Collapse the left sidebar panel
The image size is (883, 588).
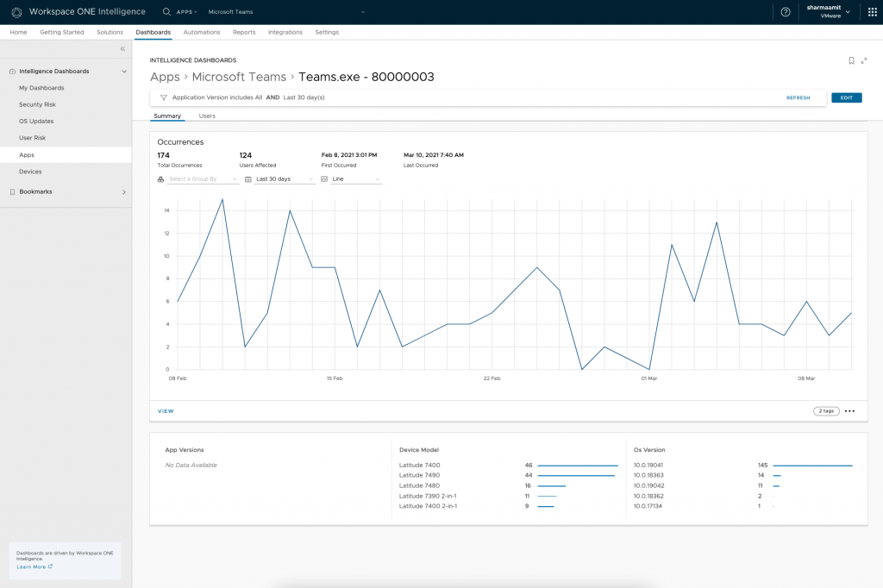(x=122, y=49)
